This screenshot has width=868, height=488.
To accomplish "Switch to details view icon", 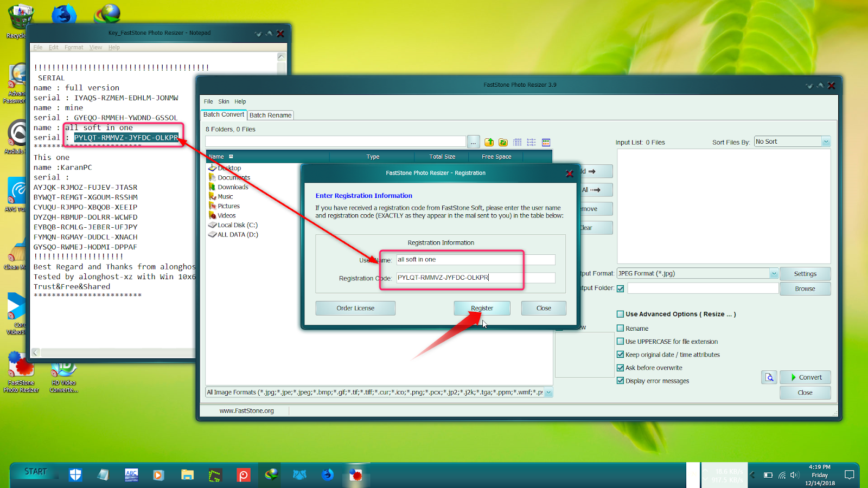I will pyautogui.click(x=518, y=142).
